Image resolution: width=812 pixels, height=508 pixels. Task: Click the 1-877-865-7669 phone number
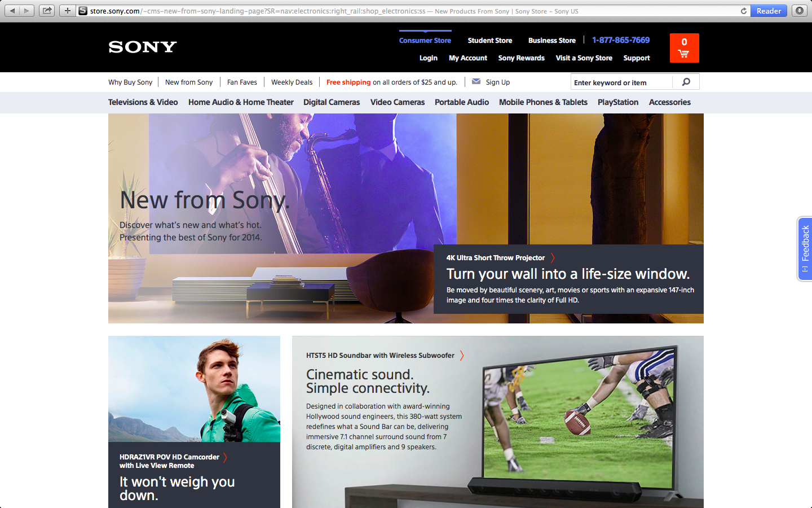(x=621, y=40)
